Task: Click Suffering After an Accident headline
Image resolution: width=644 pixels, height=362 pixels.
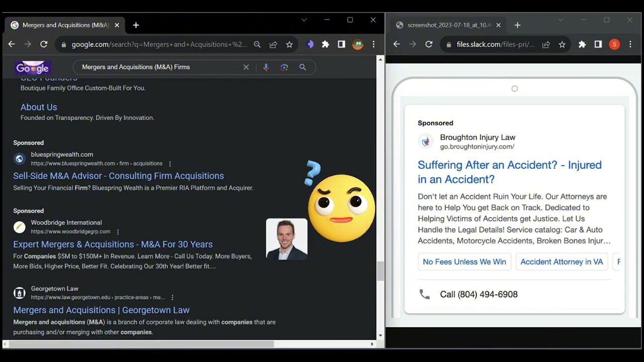Action: 510,172
